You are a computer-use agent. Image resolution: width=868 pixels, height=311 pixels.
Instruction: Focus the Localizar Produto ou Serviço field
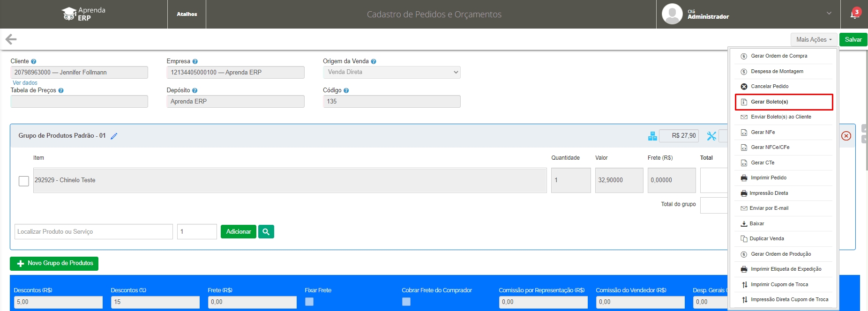click(x=94, y=231)
